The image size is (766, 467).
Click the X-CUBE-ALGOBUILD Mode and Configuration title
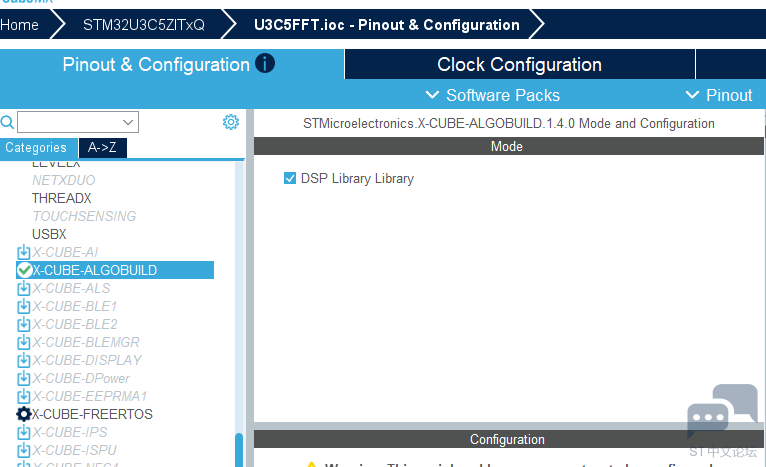509,124
